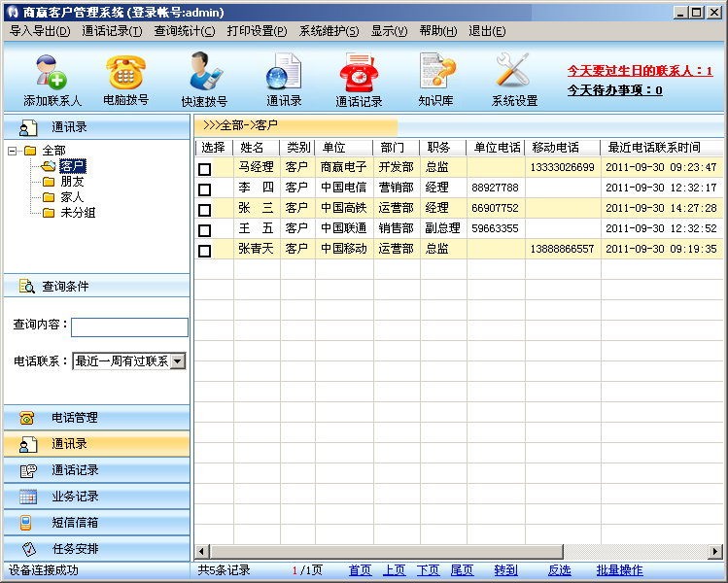
Task: Check the box for 张吉天 row
Action: point(204,251)
